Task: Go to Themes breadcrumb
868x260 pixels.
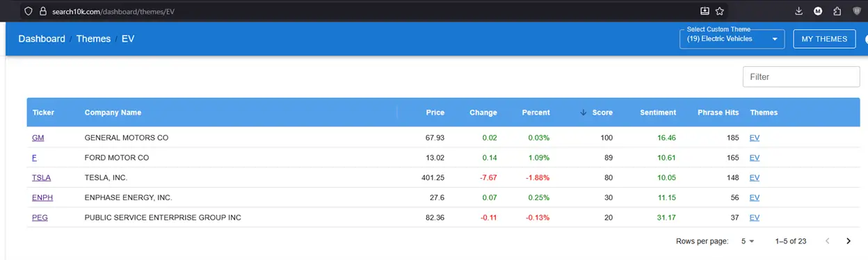Action: [x=93, y=39]
